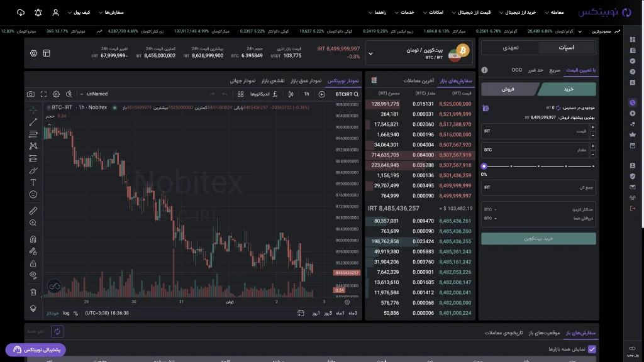Image resolution: width=644 pixels, height=362 pixels.
Task: Lock all drawing tools icon
Action: tap(33, 263)
